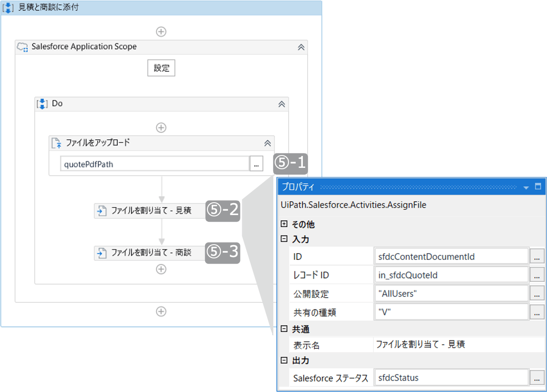Screen dimensions: 547x392
Task: Click the 共有の種類 property label
Action: (315, 312)
